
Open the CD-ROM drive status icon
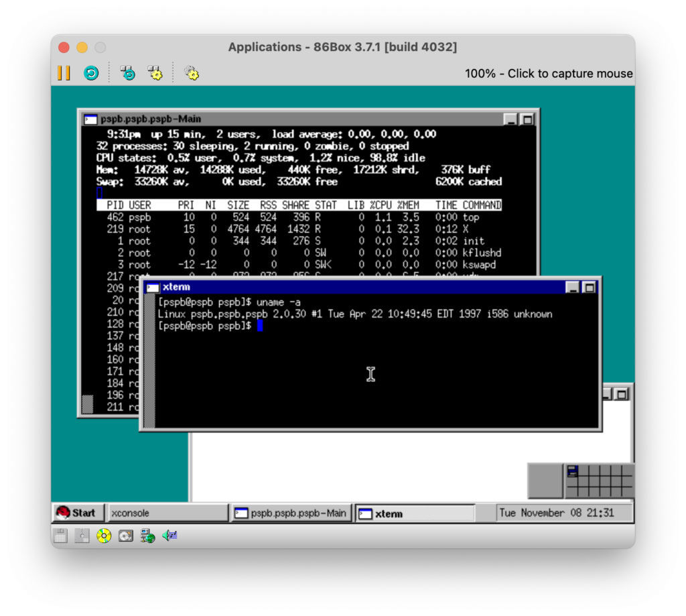pos(104,536)
